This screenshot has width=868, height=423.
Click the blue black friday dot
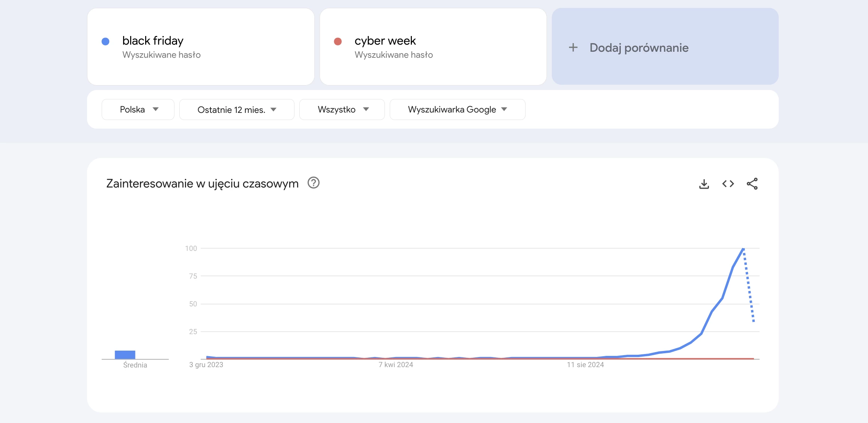point(105,41)
